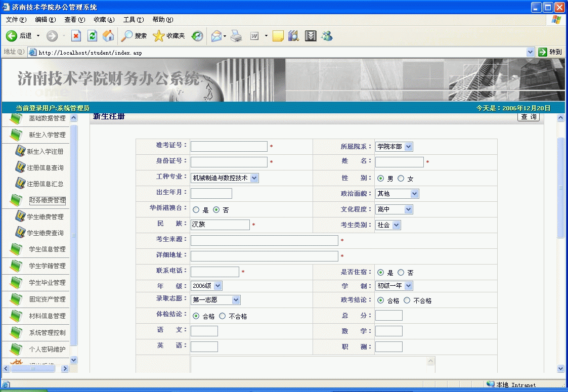Click the green icon beside 固定资产管理
The height and width of the screenshot is (392, 568).
click(16, 299)
